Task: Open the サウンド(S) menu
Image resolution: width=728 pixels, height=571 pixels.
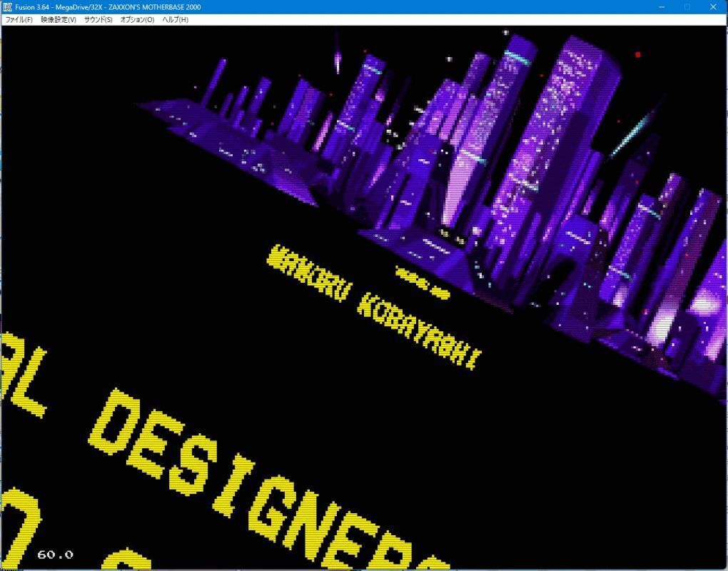Action: point(98,19)
